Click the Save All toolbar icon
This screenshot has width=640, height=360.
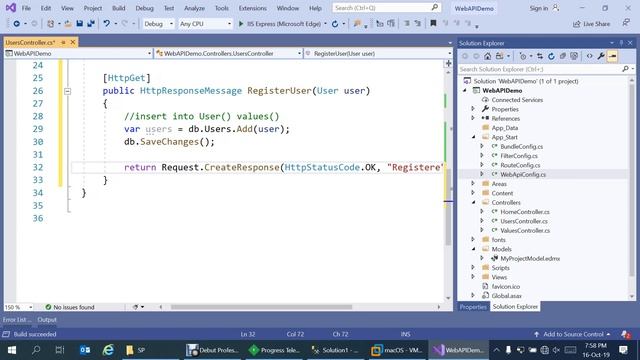(x=91, y=24)
